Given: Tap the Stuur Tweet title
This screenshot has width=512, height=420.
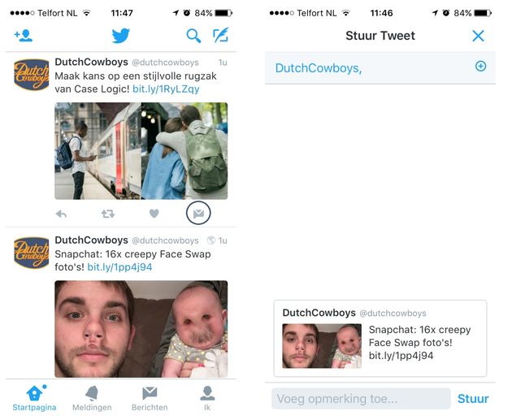Looking at the screenshot, I should [380, 36].
